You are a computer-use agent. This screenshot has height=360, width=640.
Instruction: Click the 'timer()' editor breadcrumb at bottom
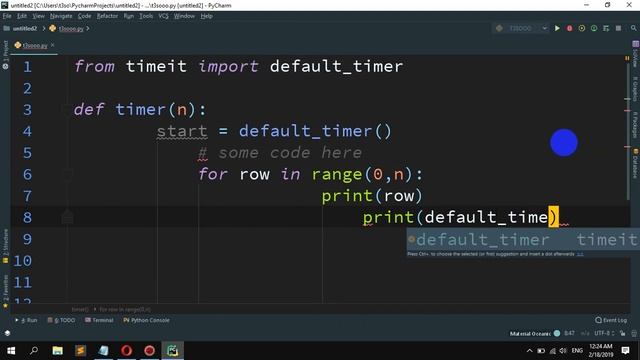point(80,309)
